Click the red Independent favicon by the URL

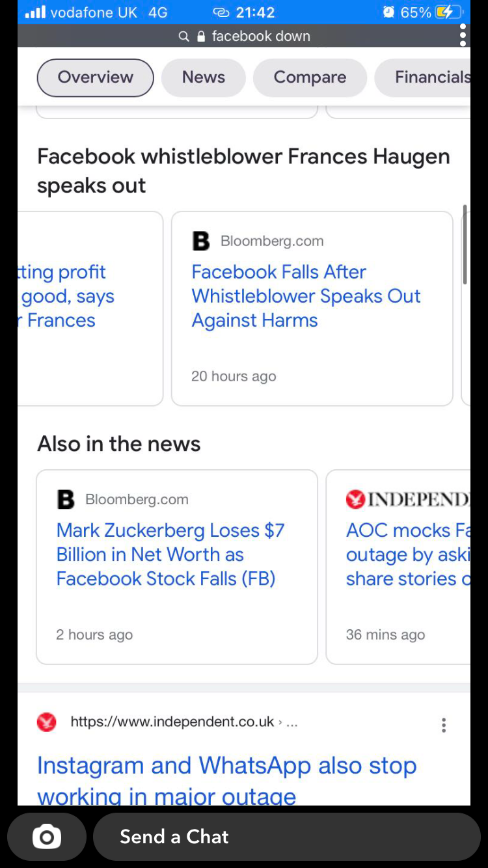click(46, 722)
